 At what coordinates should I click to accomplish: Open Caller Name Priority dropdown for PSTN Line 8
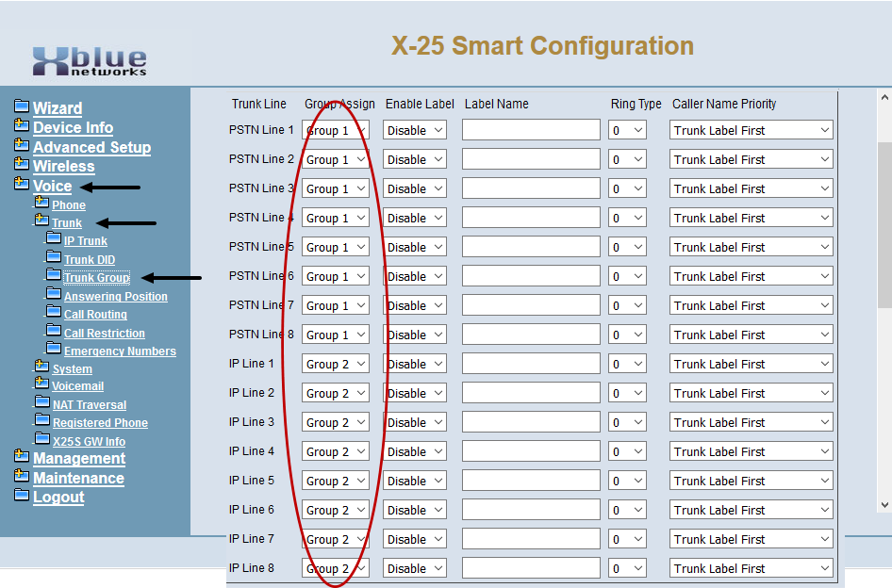[752, 335]
